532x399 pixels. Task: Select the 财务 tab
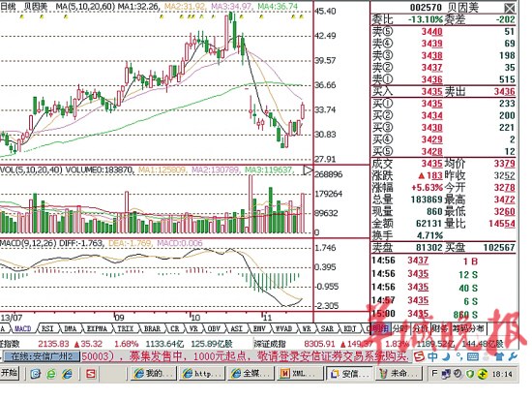click(x=440, y=328)
